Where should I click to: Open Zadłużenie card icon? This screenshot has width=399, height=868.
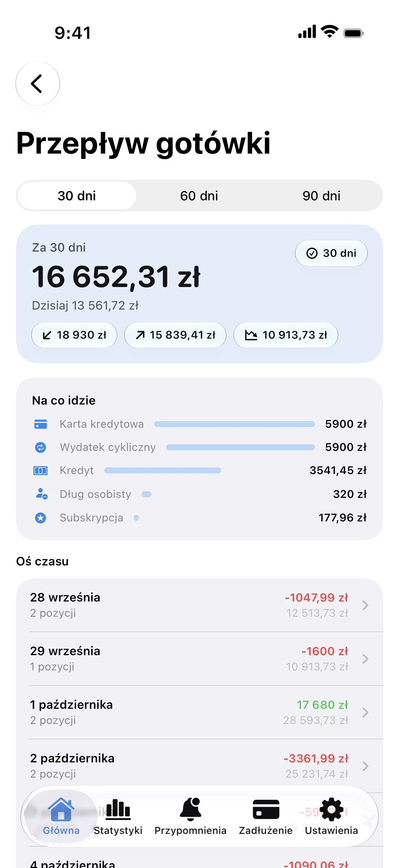266,809
